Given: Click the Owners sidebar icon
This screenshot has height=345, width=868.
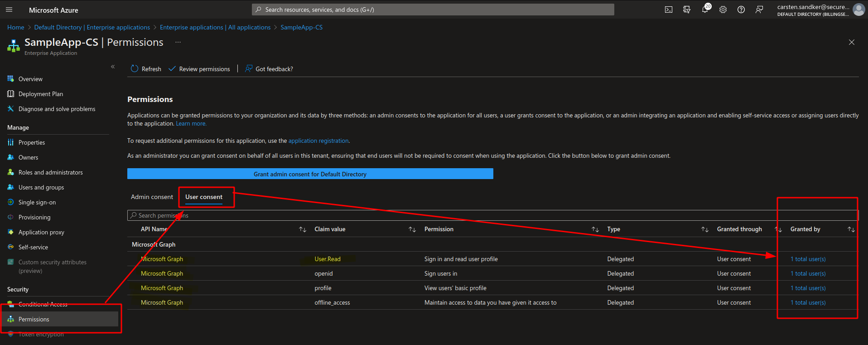Looking at the screenshot, I should tap(11, 157).
